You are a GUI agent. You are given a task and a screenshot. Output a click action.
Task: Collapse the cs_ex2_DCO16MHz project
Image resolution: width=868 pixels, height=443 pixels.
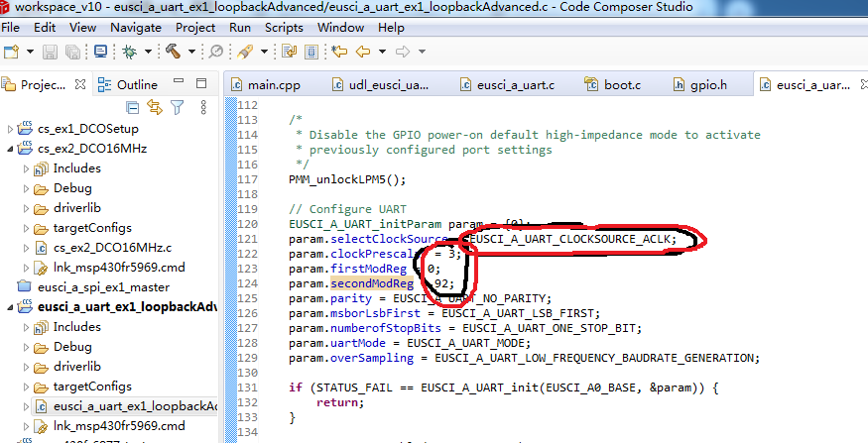click(x=9, y=149)
